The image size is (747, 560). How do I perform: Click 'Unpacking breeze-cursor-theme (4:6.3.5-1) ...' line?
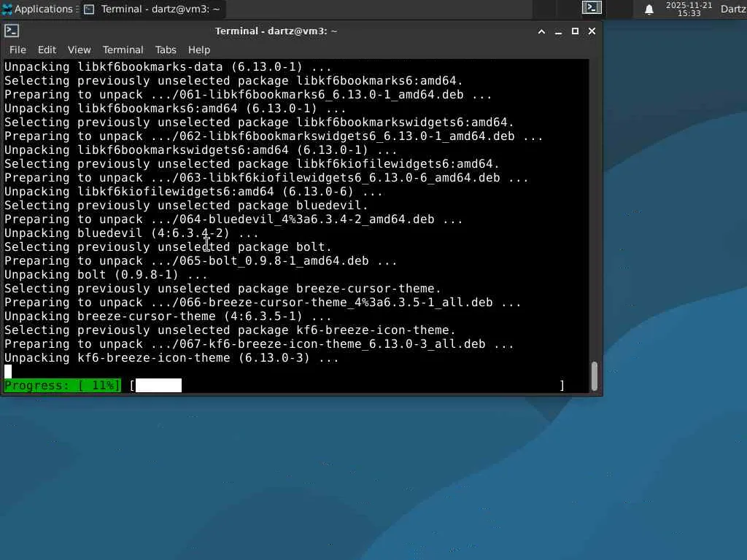pyautogui.click(x=169, y=316)
